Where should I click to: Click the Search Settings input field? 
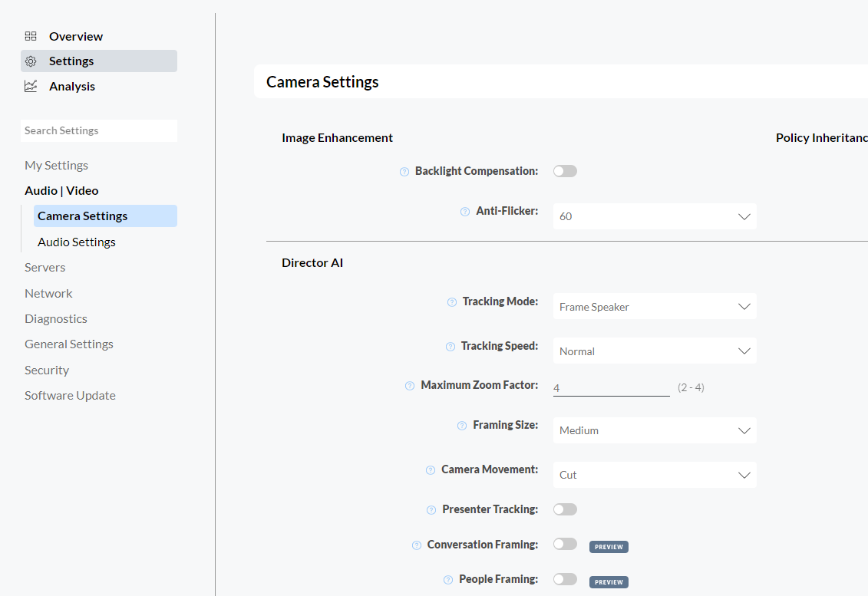click(98, 130)
